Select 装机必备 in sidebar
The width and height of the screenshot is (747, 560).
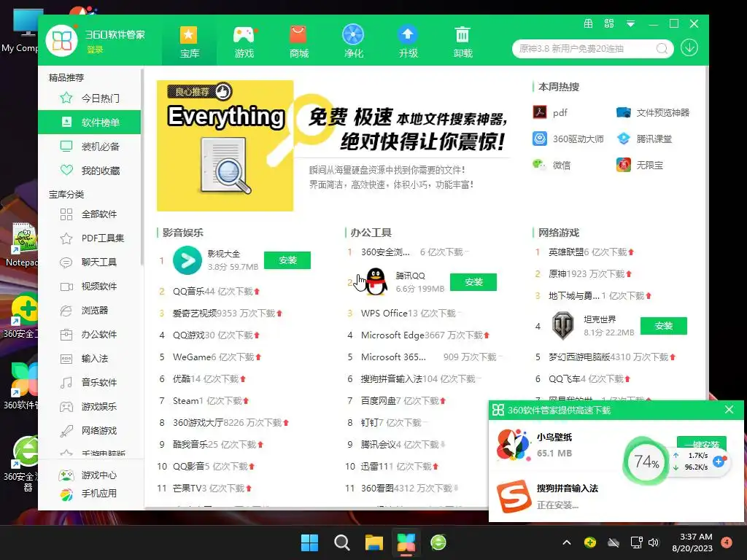[x=90, y=146]
